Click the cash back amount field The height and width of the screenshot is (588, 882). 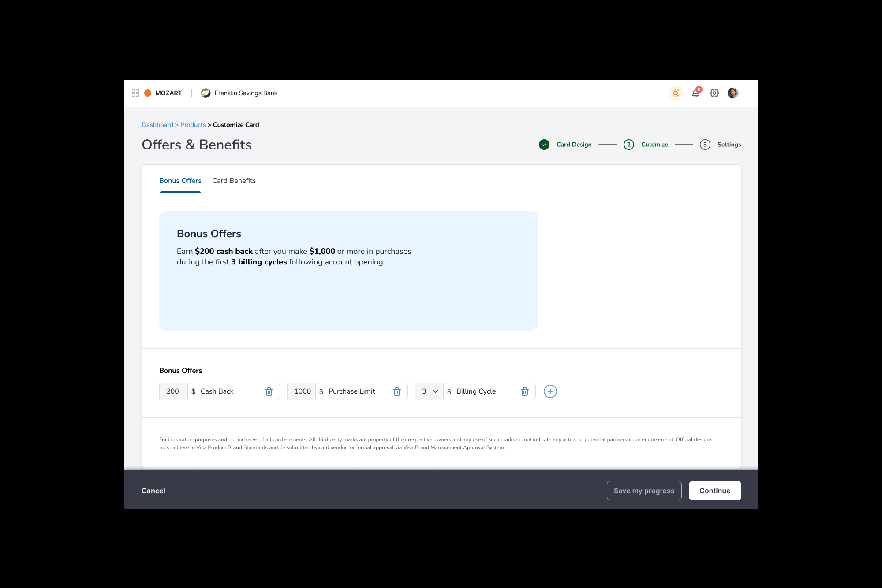(x=173, y=391)
